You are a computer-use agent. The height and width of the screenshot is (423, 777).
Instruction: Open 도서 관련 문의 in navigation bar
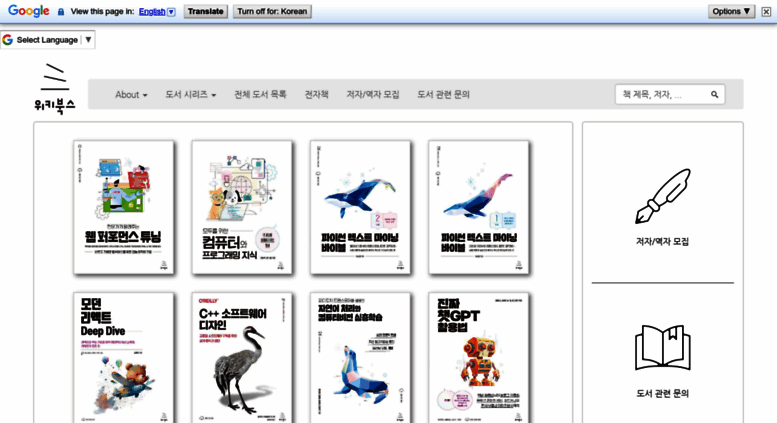[x=444, y=94]
